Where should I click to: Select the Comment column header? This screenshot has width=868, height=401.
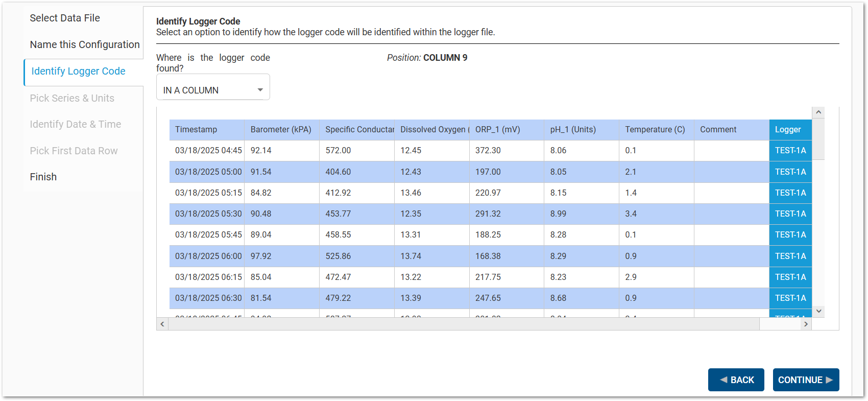(x=732, y=130)
